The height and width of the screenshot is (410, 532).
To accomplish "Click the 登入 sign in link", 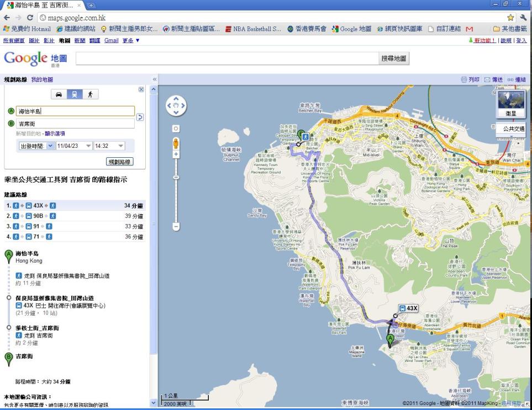I will point(522,40).
